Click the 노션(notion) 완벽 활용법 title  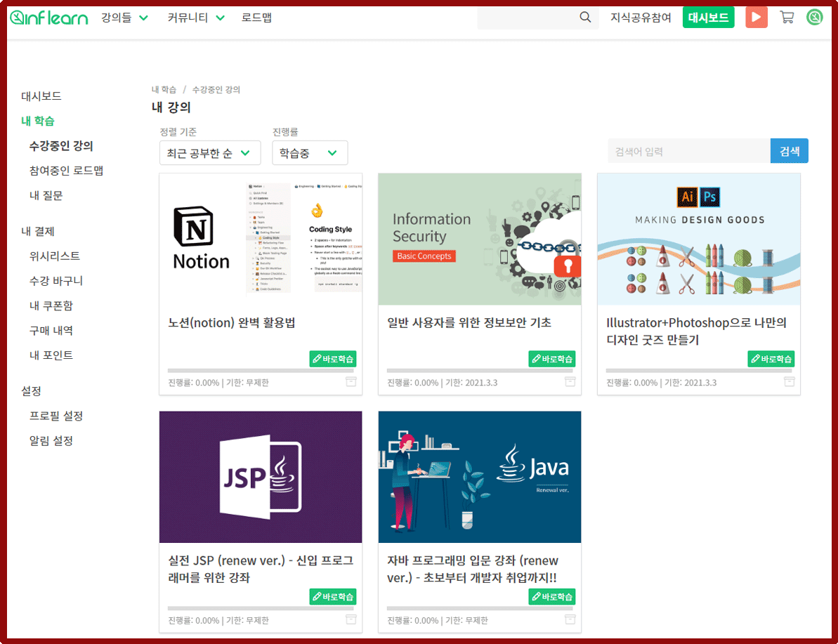click(x=231, y=323)
